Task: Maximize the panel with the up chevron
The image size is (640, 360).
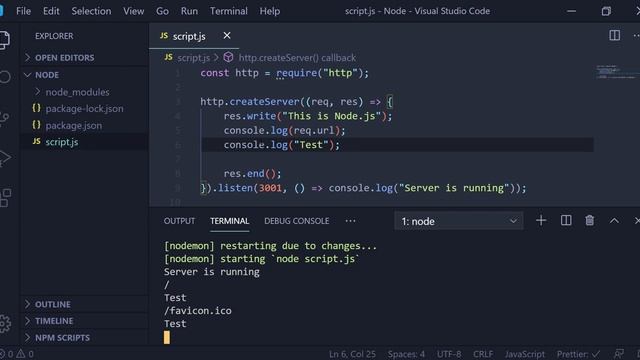Action: pos(614,221)
